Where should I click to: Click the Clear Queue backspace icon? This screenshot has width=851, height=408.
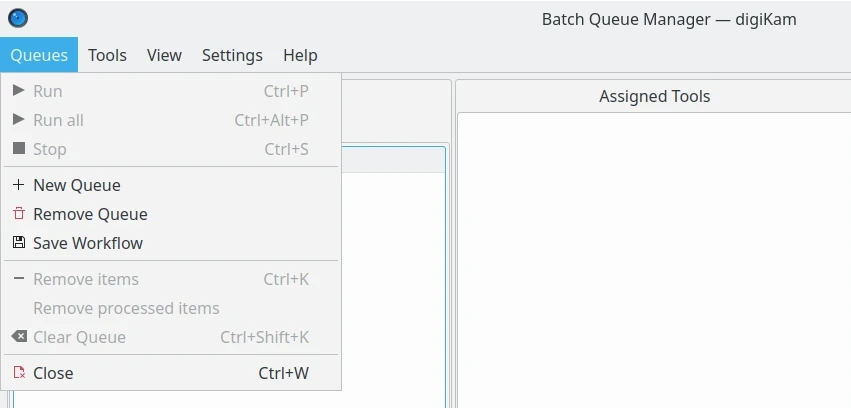coord(18,337)
